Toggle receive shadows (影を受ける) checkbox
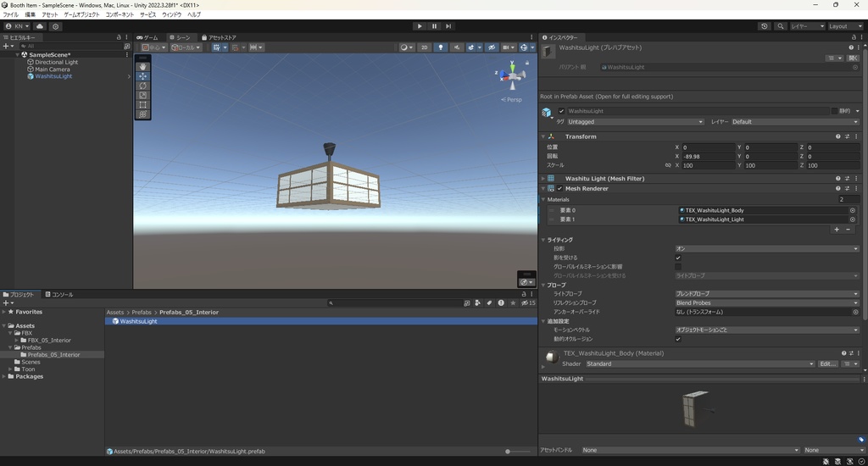 point(678,258)
